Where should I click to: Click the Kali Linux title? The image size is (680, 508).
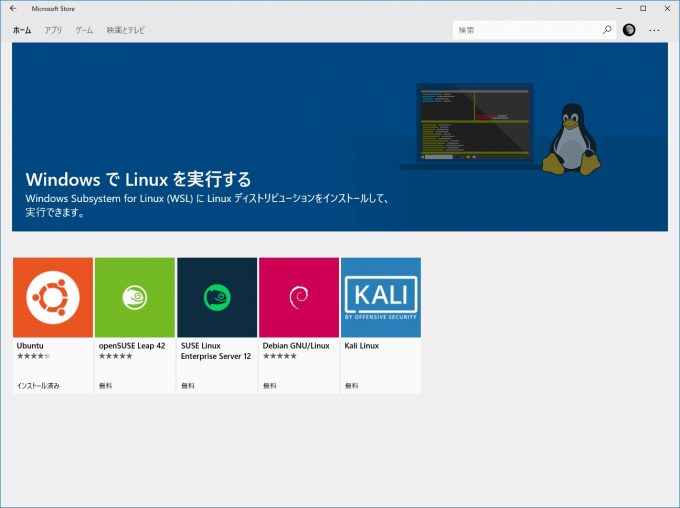coord(362,346)
